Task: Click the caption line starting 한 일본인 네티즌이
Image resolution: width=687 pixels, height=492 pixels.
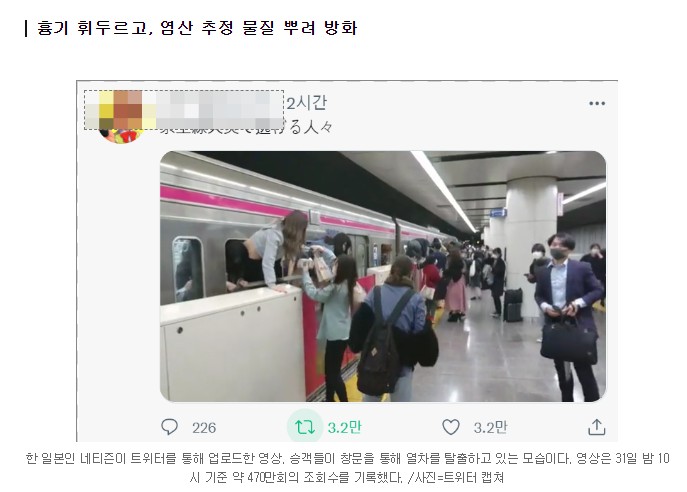Action: point(347,459)
